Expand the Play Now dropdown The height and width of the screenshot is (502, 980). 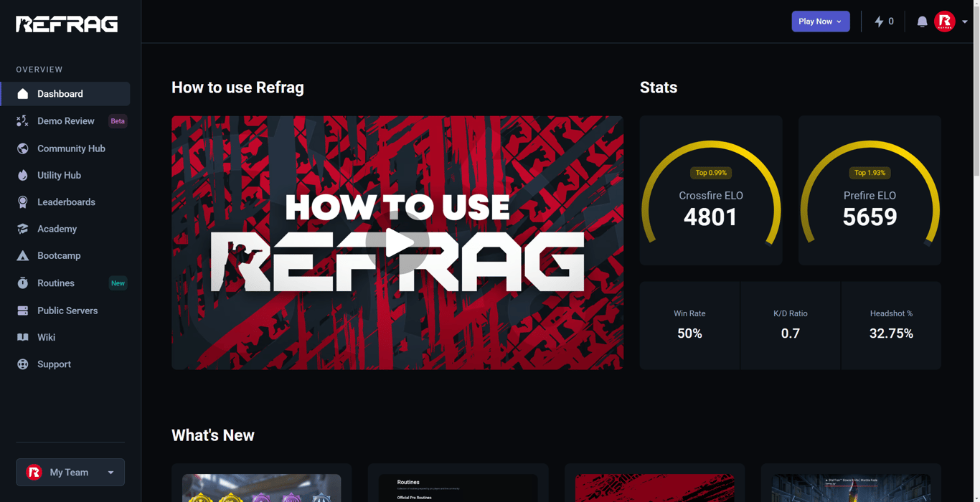(821, 22)
